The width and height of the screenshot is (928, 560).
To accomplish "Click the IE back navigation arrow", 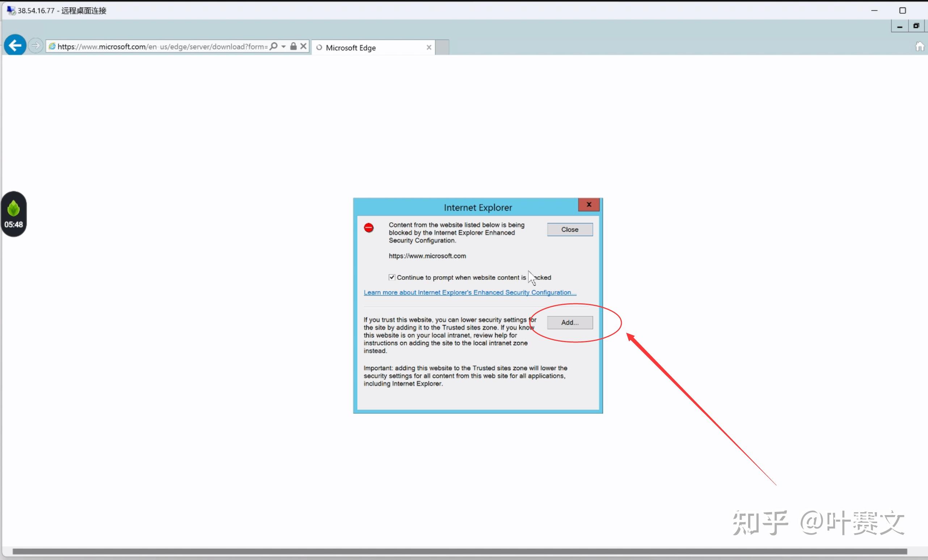I will pyautogui.click(x=15, y=46).
